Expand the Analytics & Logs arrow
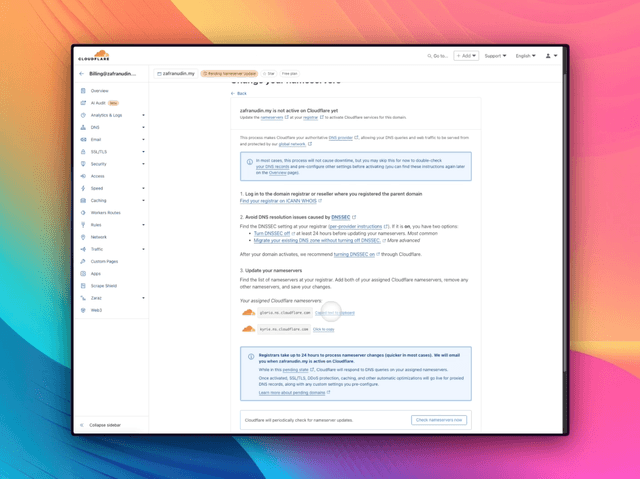This screenshot has height=479, width=640. [143, 115]
